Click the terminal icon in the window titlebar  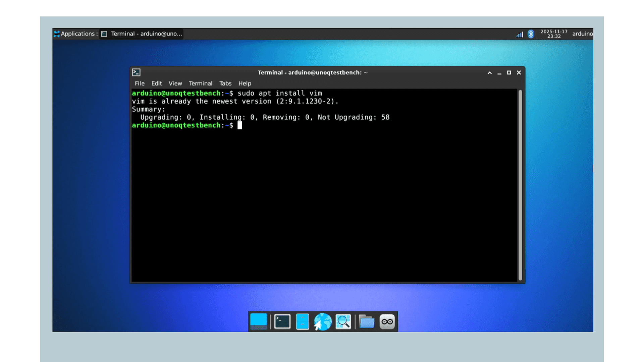(136, 72)
